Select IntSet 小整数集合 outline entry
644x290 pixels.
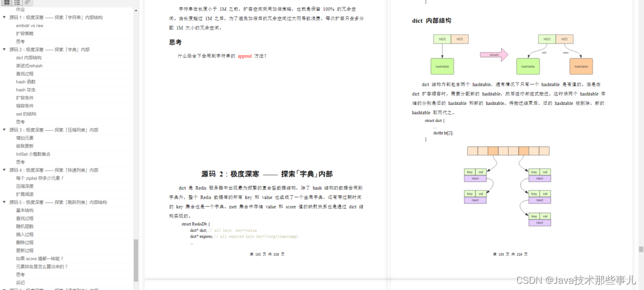[x=33, y=154]
